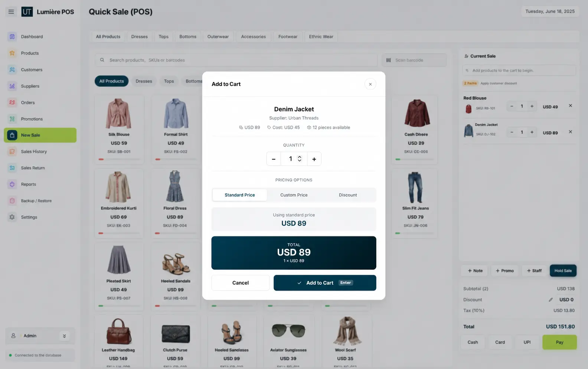
Task: Select the Custom Price option
Action: click(294, 195)
